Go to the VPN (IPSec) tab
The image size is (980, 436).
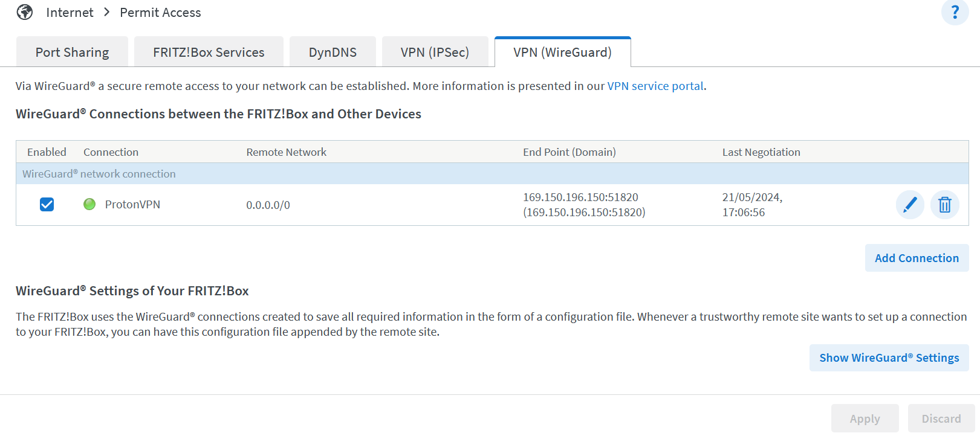pyautogui.click(x=435, y=53)
